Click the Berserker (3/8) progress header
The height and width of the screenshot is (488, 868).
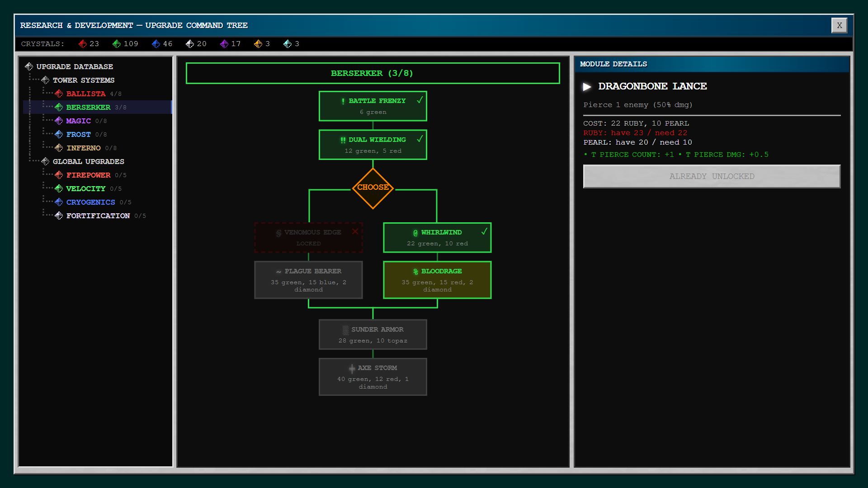[373, 73]
